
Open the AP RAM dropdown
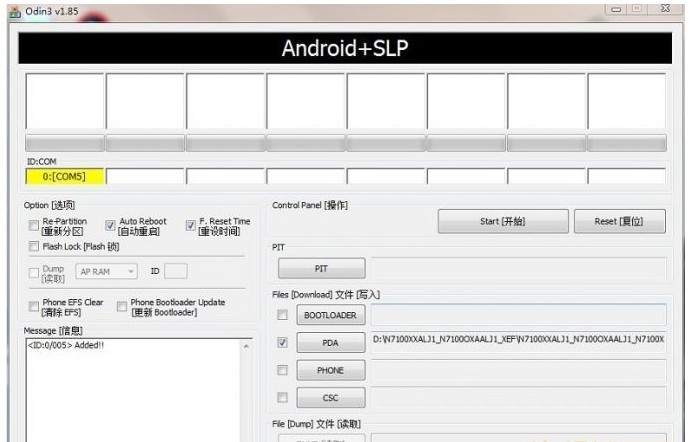[107, 271]
